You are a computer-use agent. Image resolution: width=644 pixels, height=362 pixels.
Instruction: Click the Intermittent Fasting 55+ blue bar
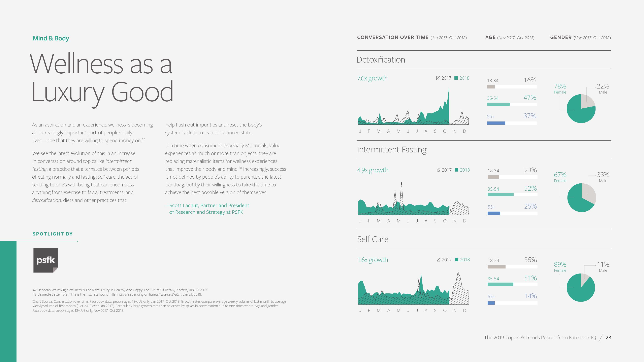[494, 213]
